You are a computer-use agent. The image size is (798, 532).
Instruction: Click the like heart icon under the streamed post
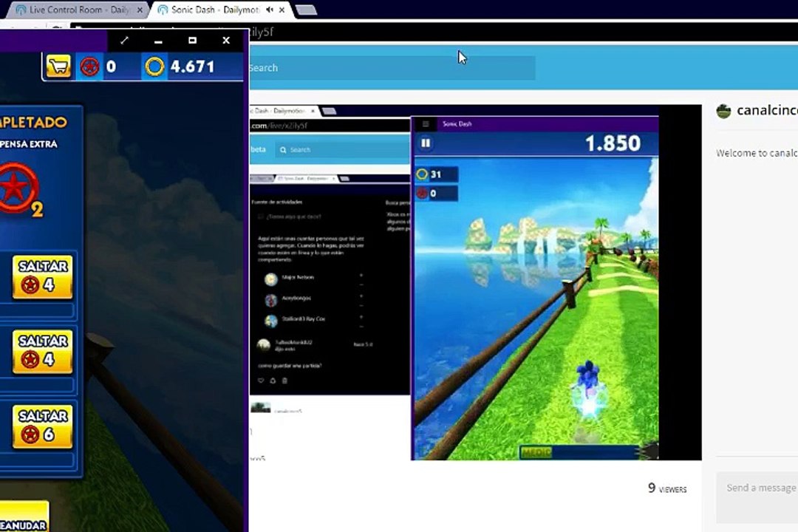coord(261,381)
